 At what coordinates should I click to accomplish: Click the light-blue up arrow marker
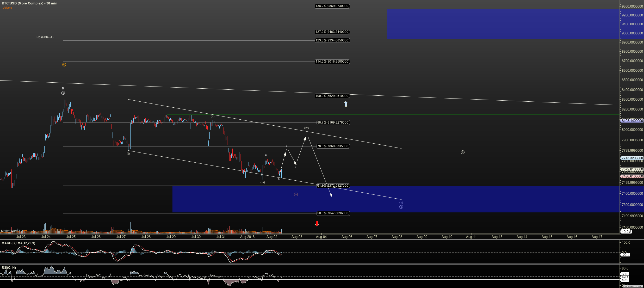(346, 104)
